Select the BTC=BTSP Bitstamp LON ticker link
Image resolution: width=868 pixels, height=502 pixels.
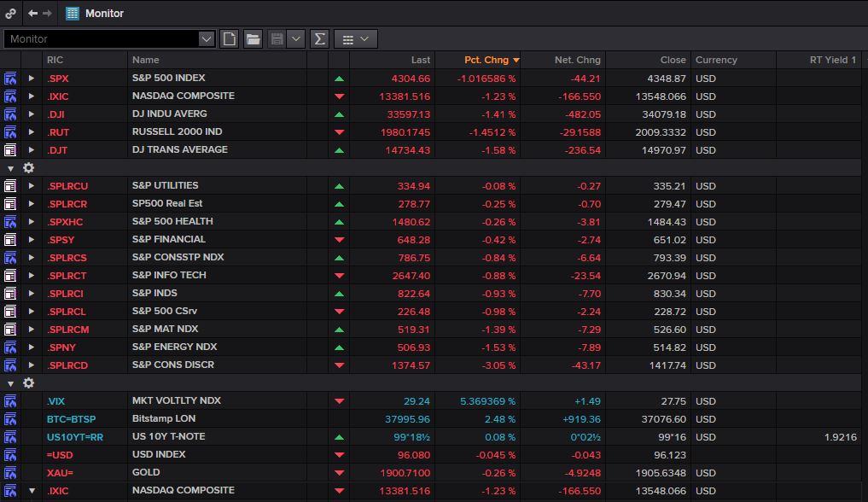point(74,418)
